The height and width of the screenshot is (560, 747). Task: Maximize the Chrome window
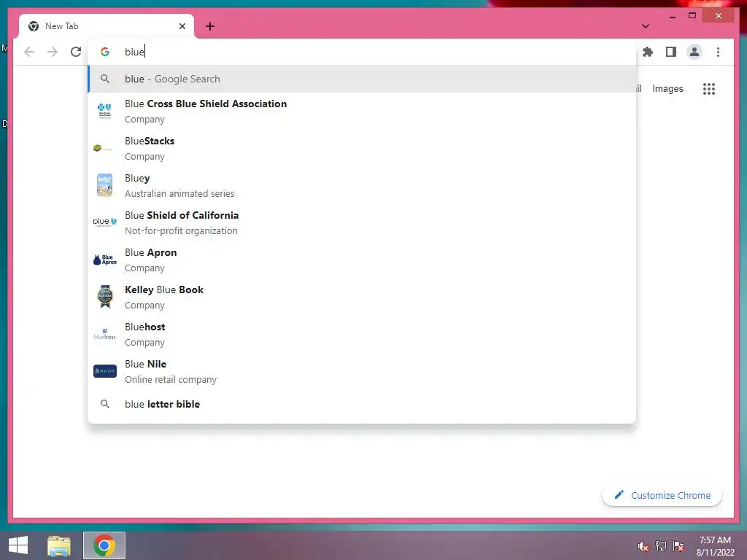[x=692, y=16]
